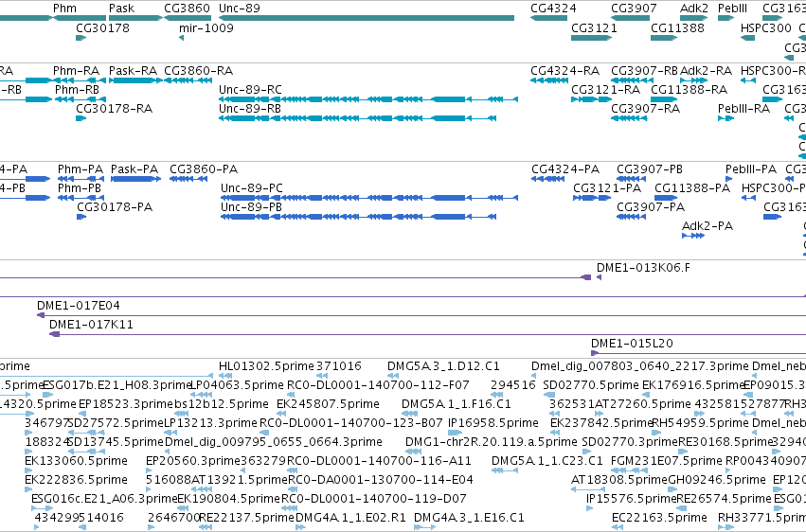Open the CG11388-PA protein label
The image size is (806, 532).
[x=692, y=188]
